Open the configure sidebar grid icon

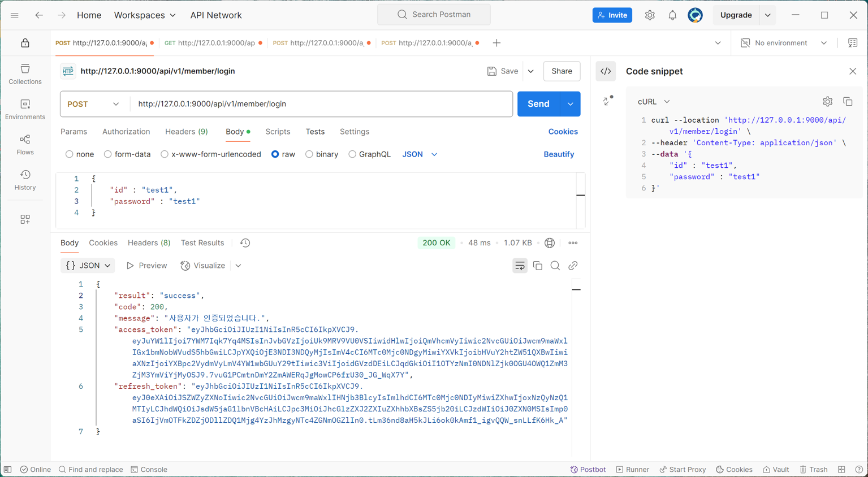click(x=25, y=219)
